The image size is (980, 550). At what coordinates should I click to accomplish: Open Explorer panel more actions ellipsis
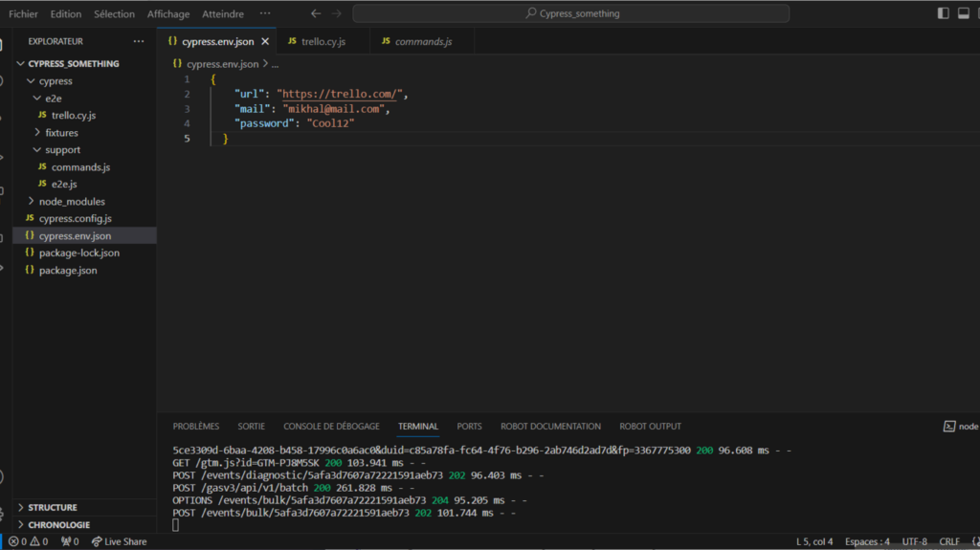click(x=138, y=41)
